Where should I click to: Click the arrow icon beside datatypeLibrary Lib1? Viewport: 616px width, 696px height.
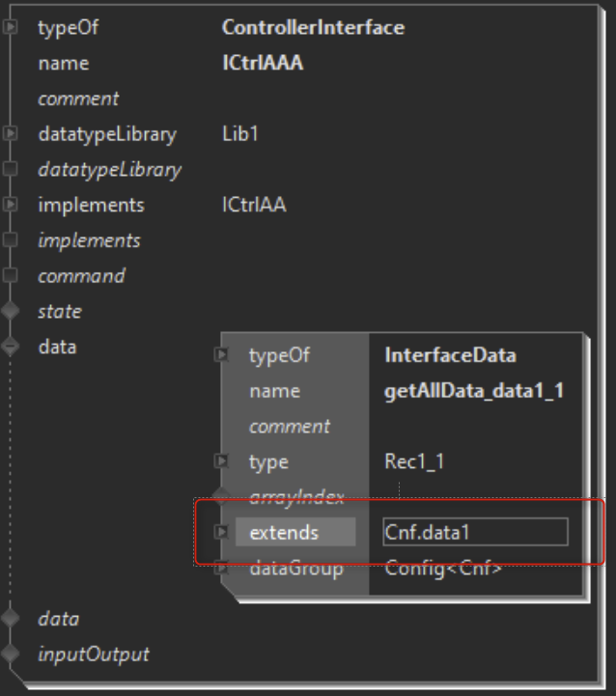click(x=11, y=133)
